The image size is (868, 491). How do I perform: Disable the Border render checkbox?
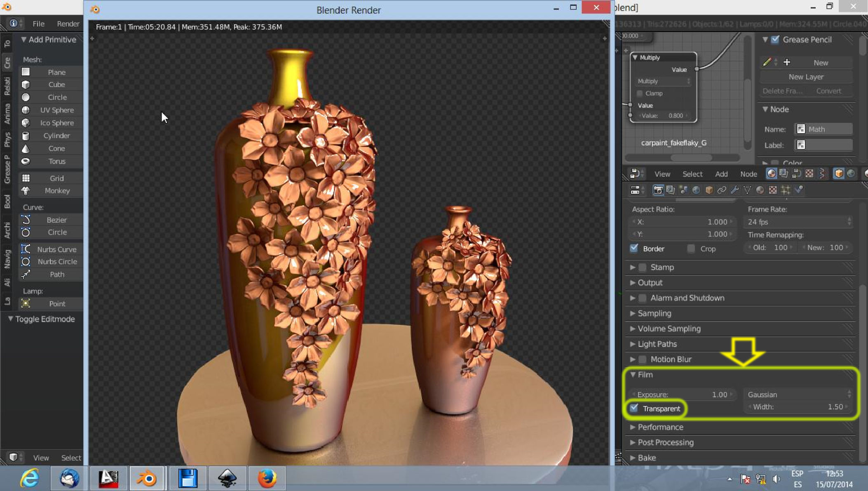(634, 248)
